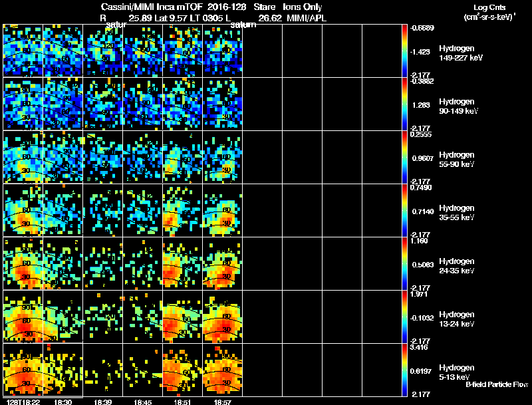Click the 18:57 time label
Viewport: 532px width, 405px height.
coord(223,402)
